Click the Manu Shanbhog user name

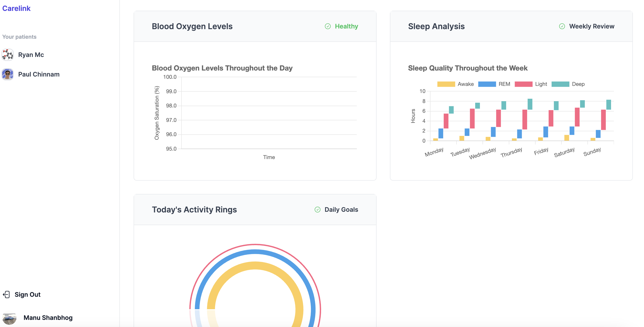coord(48,318)
